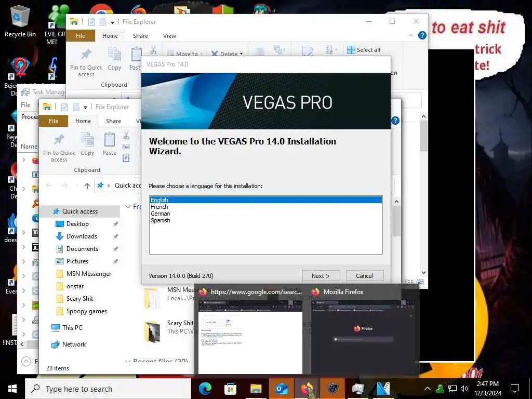Screen dimensions: 532x399
Task: Cancel the VEGAS Pro installation wizard
Action: coord(364,276)
